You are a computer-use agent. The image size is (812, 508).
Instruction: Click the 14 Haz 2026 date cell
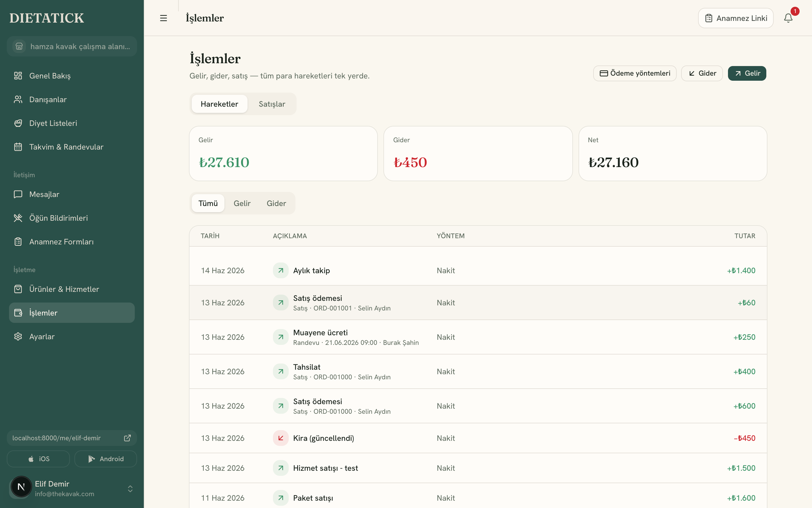pos(223,270)
